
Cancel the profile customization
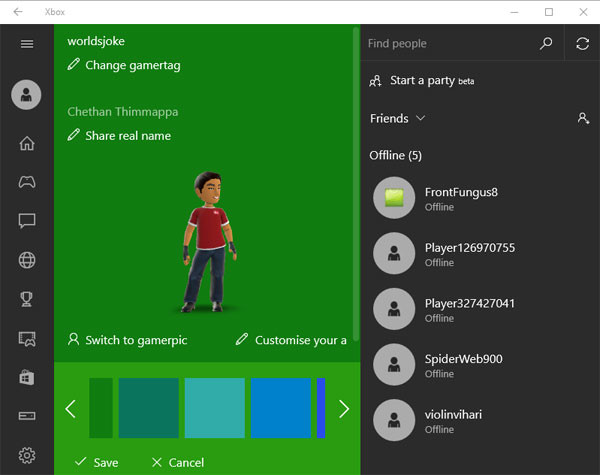[x=178, y=462]
